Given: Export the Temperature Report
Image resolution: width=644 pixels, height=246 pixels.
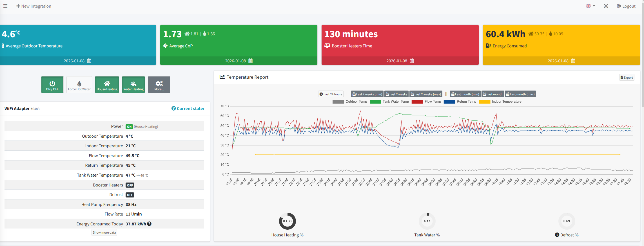Looking at the screenshot, I should pos(627,78).
